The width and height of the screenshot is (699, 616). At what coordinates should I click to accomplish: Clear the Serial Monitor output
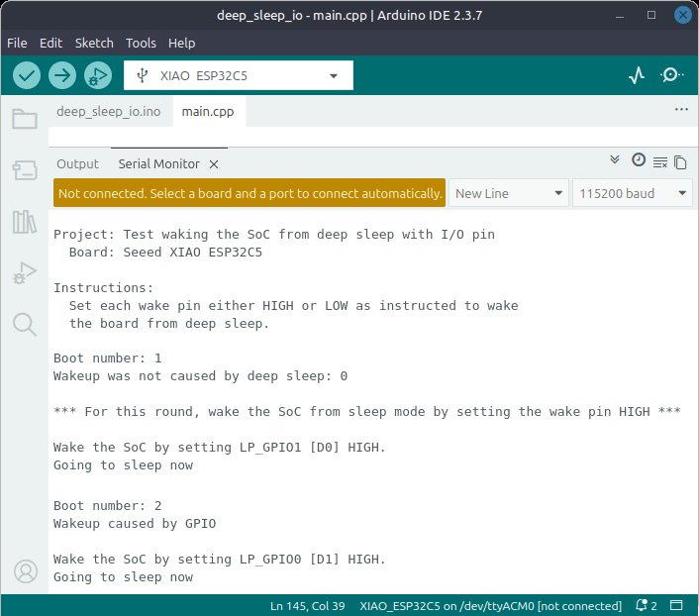tap(660, 162)
